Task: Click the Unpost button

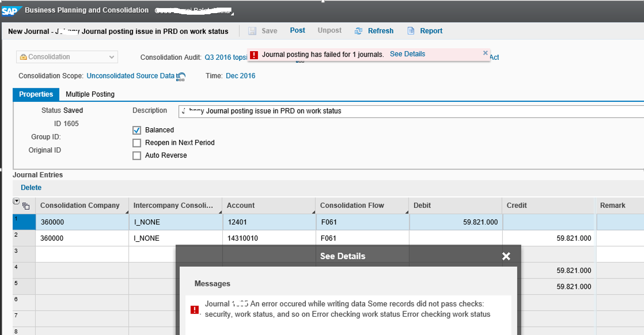Action: pos(330,30)
